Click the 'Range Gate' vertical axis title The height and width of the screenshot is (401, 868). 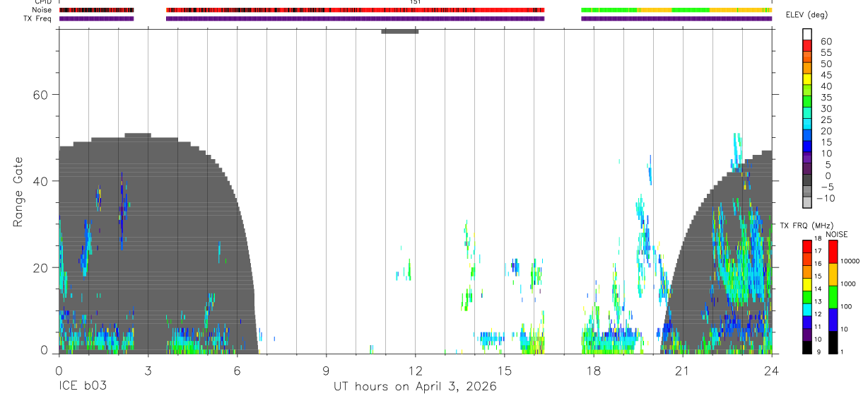[x=18, y=192]
